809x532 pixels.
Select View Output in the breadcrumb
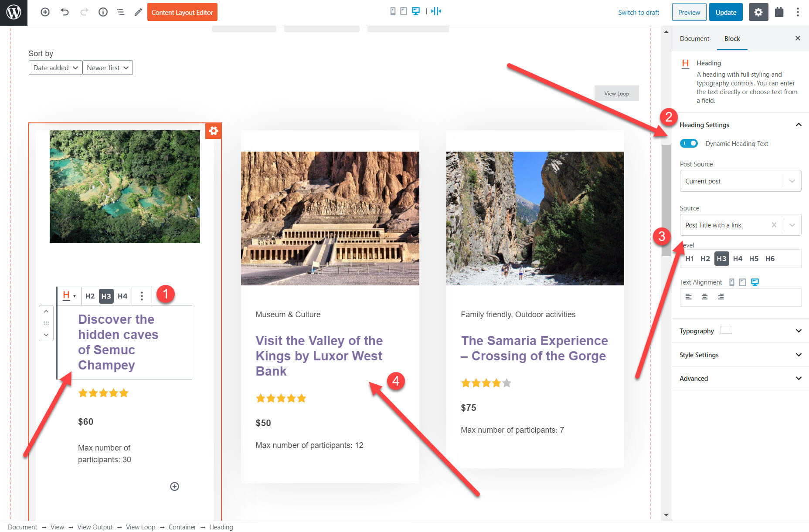(x=95, y=527)
